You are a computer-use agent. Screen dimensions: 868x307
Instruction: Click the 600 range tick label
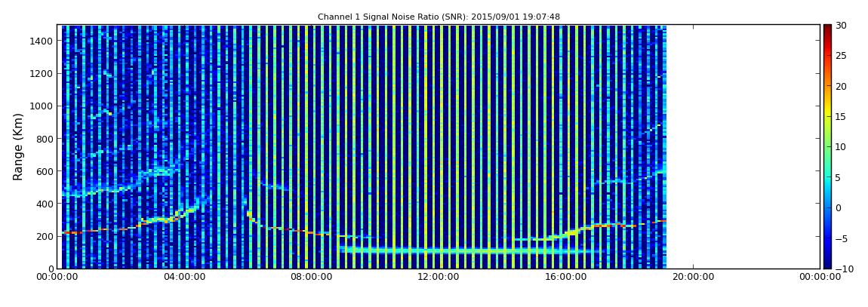pyautogui.click(x=45, y=171)
